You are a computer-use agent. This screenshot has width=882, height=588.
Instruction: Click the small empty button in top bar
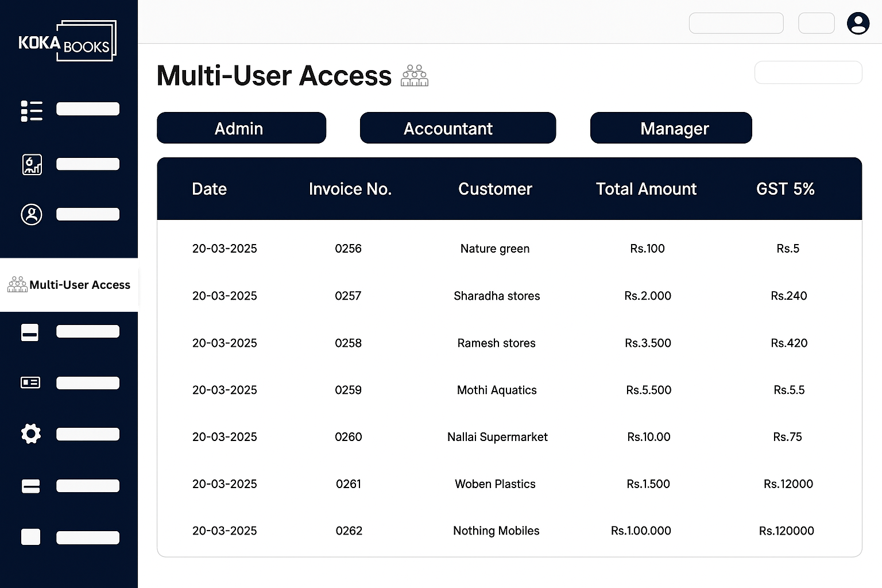point(816,24)
